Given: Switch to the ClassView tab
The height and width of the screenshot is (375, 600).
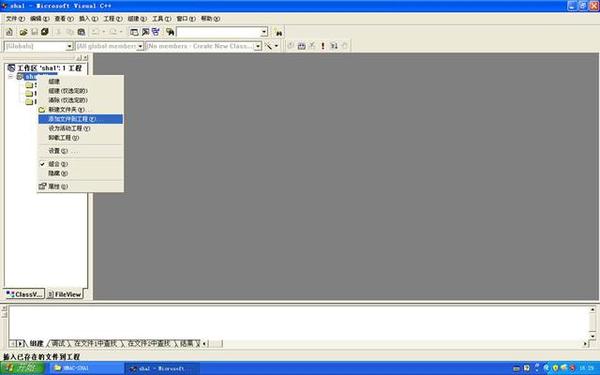Looking at the screenshot, I should click(24, 294).
